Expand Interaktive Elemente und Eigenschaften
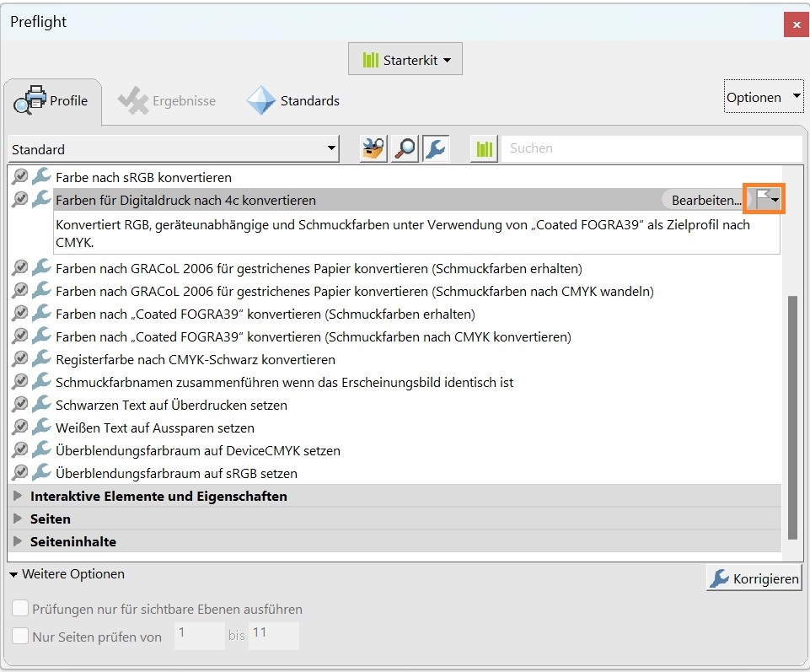 (18, 496)
